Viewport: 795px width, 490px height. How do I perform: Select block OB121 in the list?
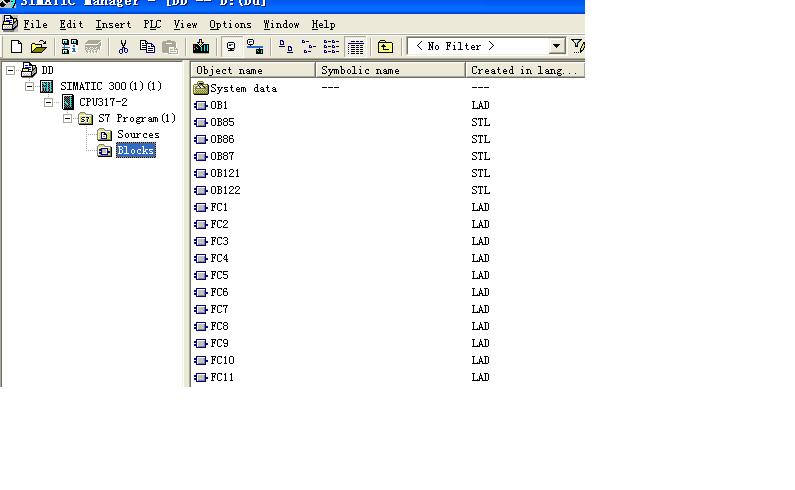[225, 173]
